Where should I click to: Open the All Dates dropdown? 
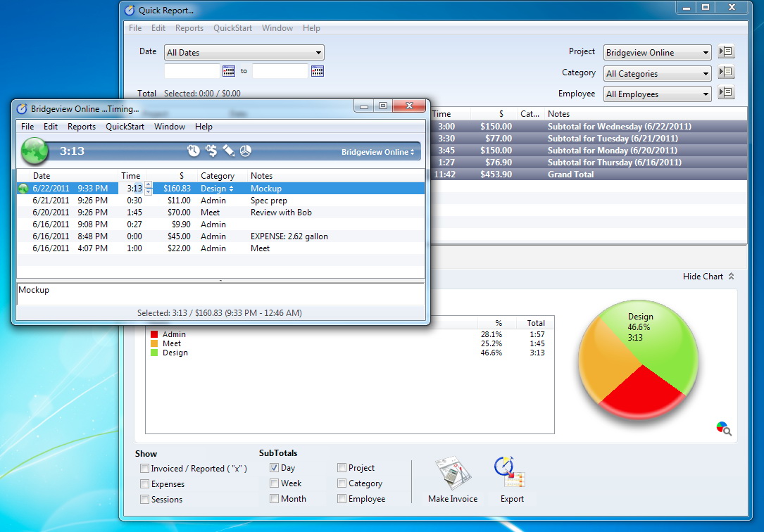click(x=244, y=53)
